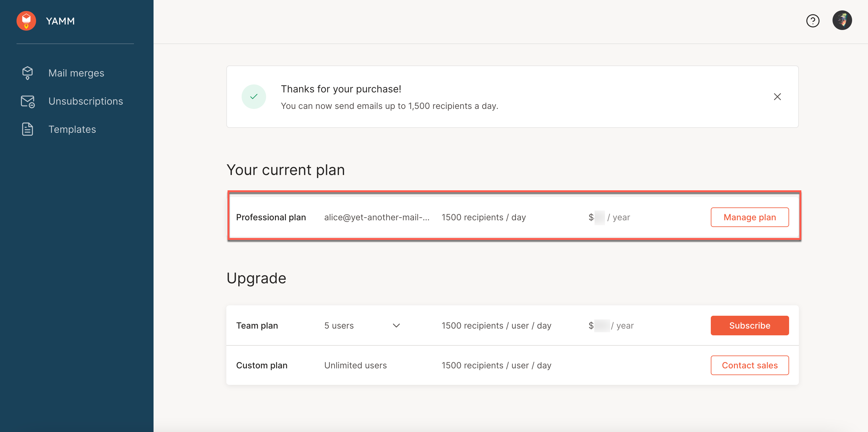
Task: Click the alice@yet-another-mail email text
Action: click(x=377, y=217)
